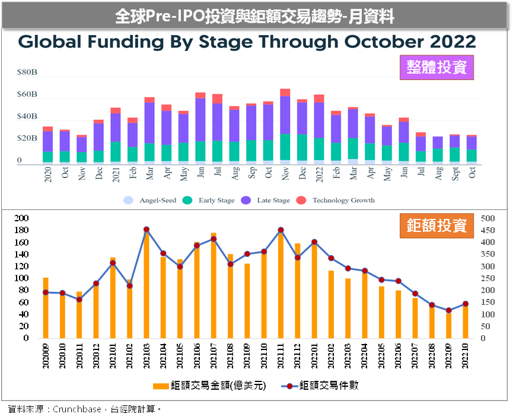
Task: Click the 'Technology Growth' legend text
Action: point(343,201)
